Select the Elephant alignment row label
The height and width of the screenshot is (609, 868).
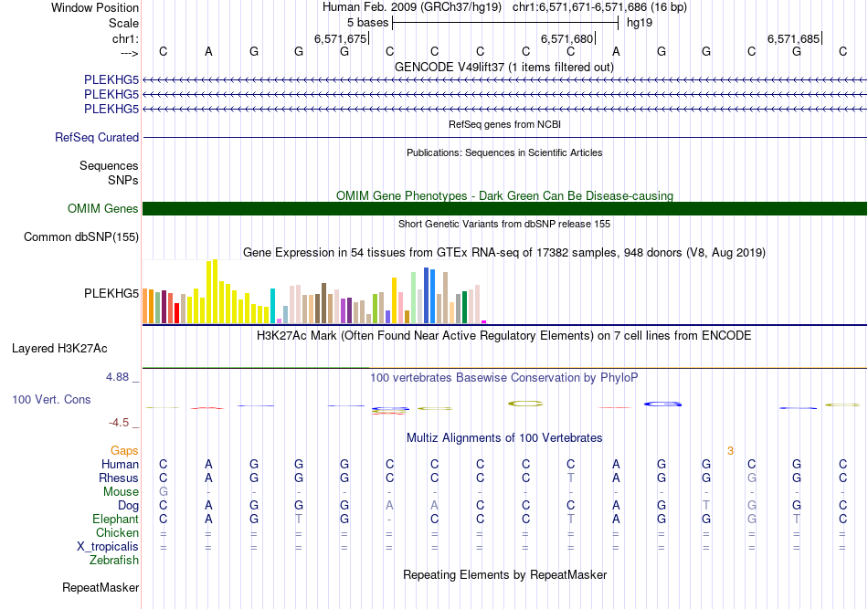pyautogui.click(x=115, y=519)
